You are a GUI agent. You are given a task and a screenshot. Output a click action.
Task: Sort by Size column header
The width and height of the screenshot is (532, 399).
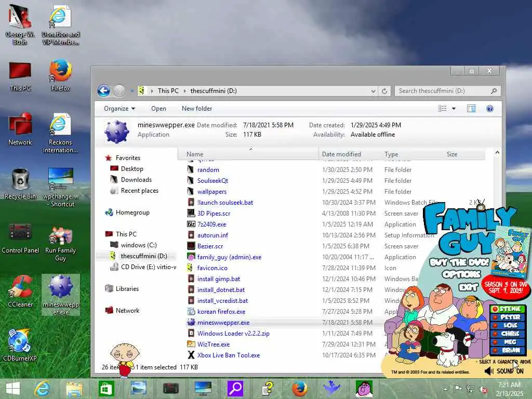coord(464,154)
